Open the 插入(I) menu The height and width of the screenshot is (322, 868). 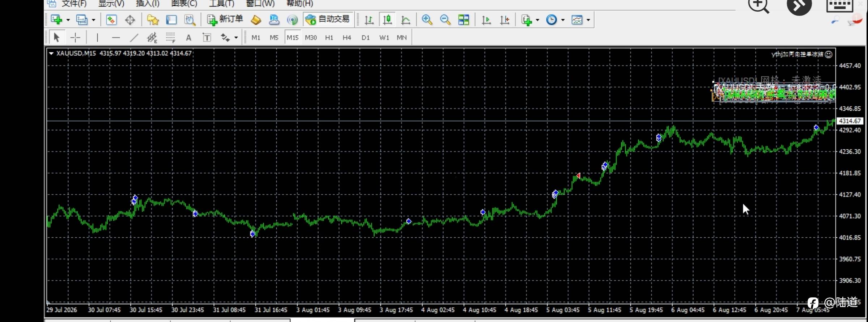148,4
